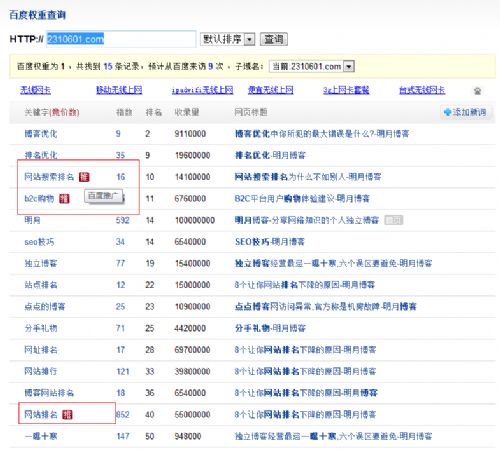
Task: Click the 添加新词 button
Action: coord(465,112)
